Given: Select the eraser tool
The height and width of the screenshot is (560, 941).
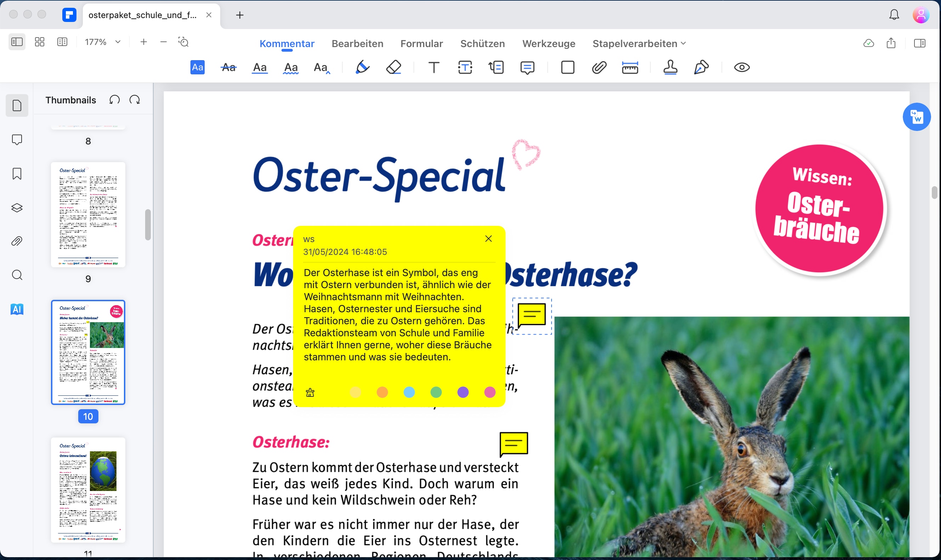Looking at the screenshot, I should click(394, 68).
